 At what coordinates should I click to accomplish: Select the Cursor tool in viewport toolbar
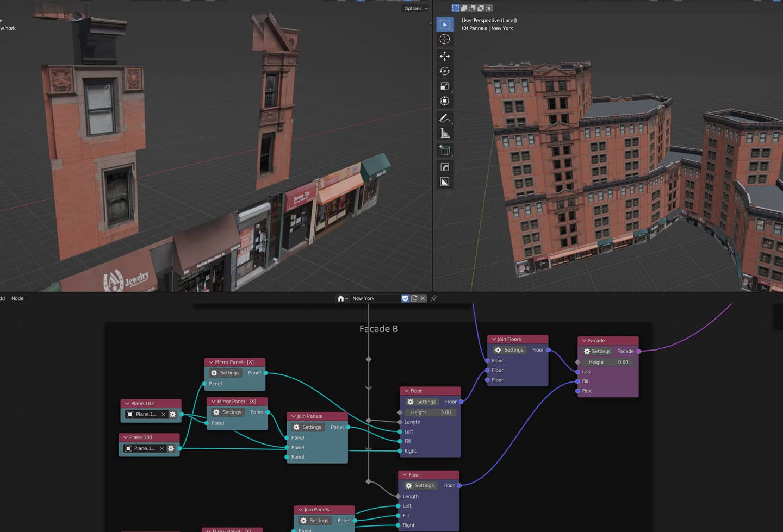point(444,39)
